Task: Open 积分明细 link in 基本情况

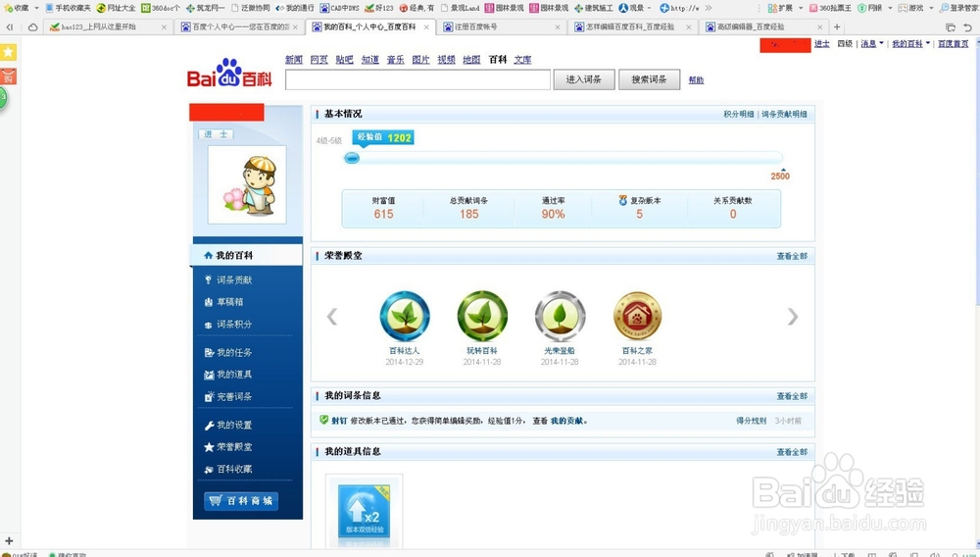Action: point(739,115)
